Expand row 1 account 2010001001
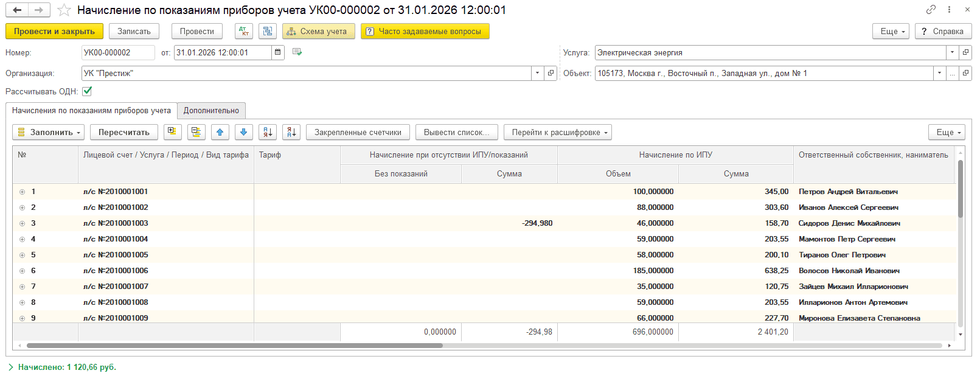This screenshot has width=980, height=376. tap(23, 192)
